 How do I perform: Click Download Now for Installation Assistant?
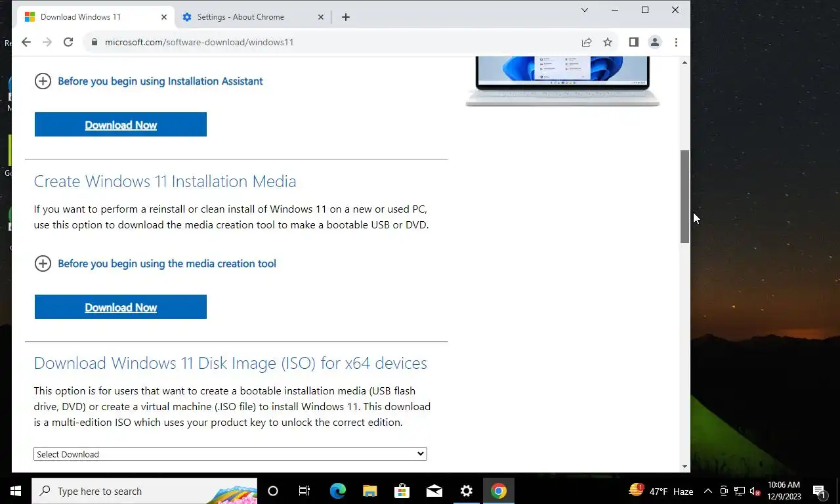click(121, 125)
